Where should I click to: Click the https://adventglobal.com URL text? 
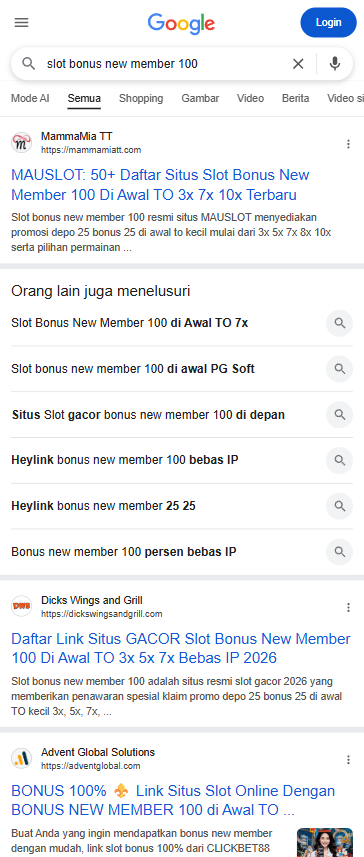[x=90, y=766]
